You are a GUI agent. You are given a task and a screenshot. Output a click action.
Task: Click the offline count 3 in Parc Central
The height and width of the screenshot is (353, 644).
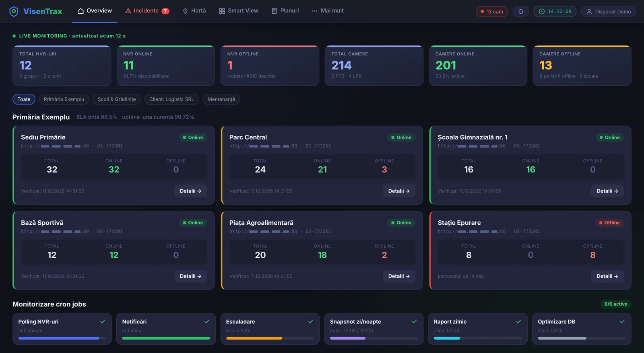384,170
